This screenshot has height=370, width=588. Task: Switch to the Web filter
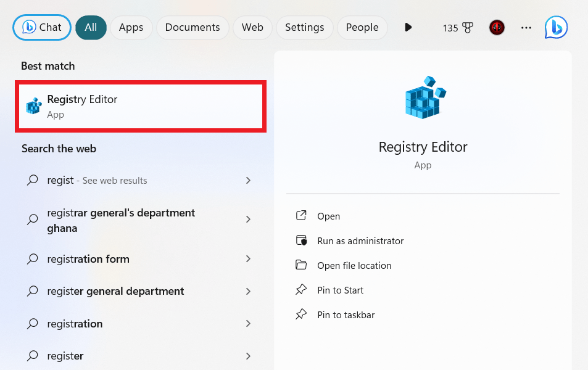[252, 27]
